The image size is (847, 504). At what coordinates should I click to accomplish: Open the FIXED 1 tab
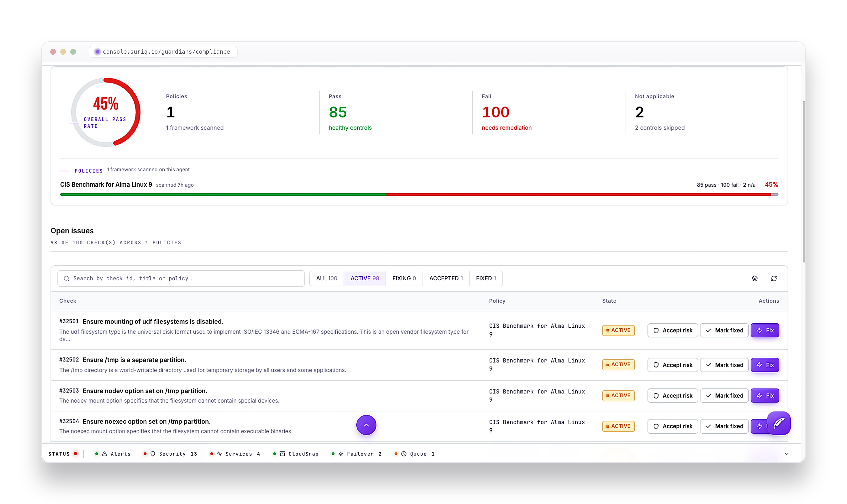[x=486, y=279]
